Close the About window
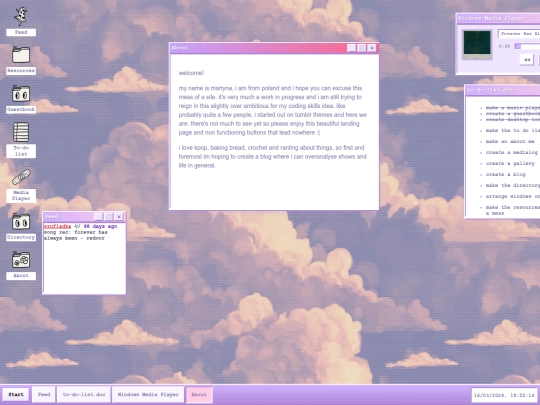The width and height of the screenshot is (540, 405). click(372, 48)
